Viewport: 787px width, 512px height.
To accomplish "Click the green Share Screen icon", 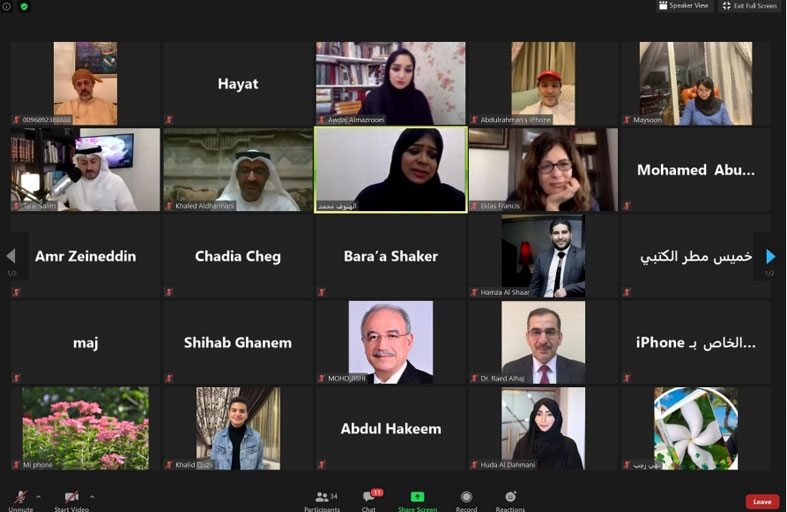I will tap(417, 496).
